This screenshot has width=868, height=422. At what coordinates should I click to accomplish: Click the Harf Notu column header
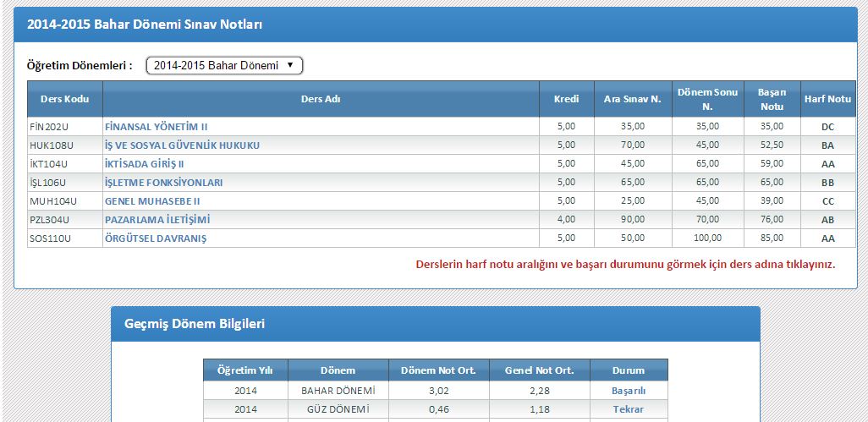[827, 99]
